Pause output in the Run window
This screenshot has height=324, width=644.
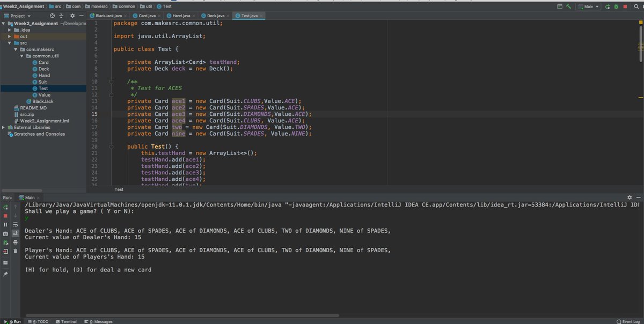click(x=5, y=224)
